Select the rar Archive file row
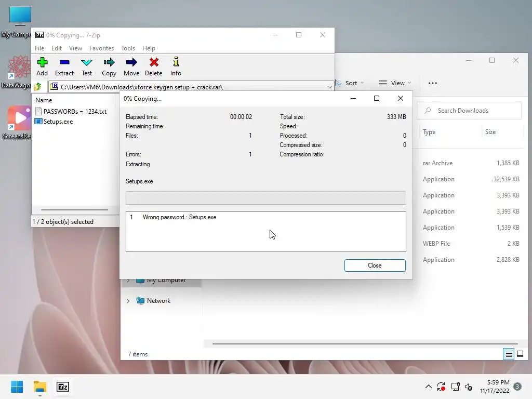The height and width of the screenshot is (399, 532). (x=471, y=163)
